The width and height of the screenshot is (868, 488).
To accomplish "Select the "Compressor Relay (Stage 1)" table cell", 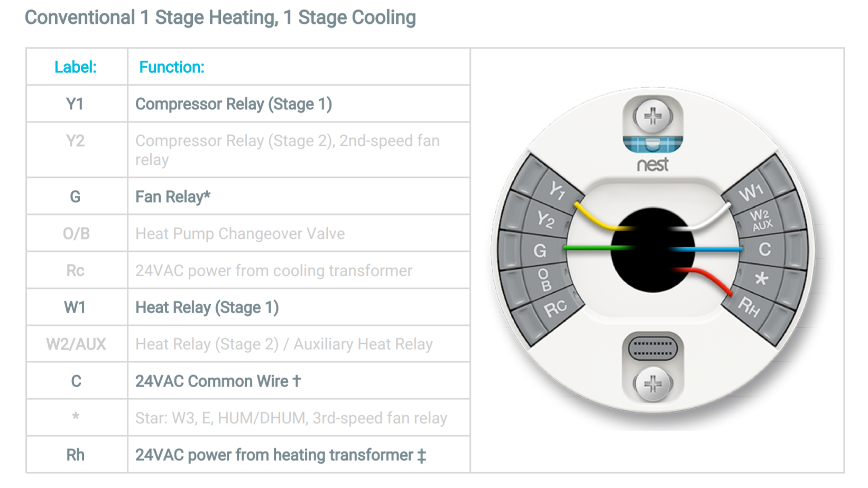I will [234, 104].
